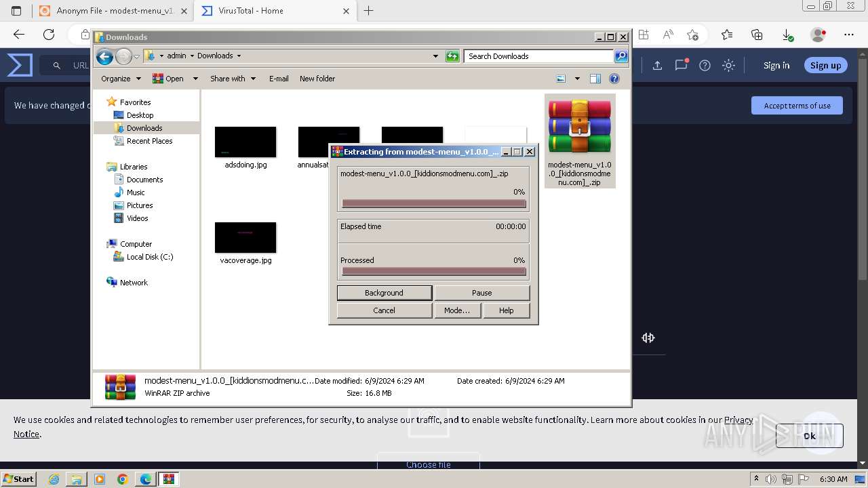
Task: Open the explorer help question mark icon
Action: point(614,79)
